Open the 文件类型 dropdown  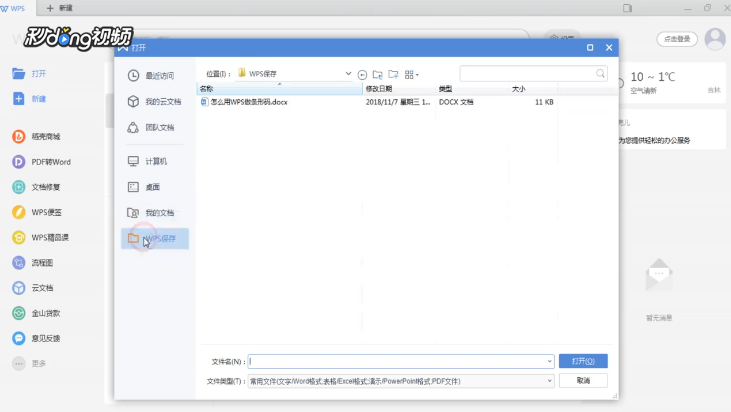[401, 381]
